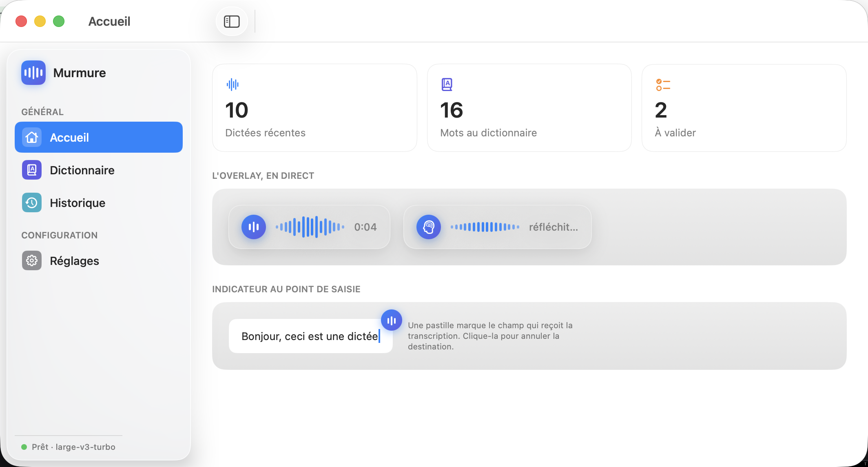The image size is (868, 467).
Task: Click the Murmure app name in sidebar
Action: click(80, 73)
